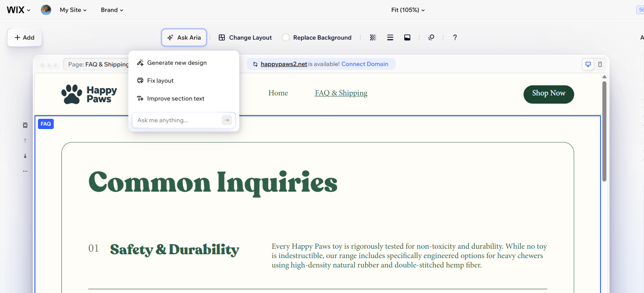Open the animation comet icon in toolbar
Viewport: 644px width, 293px height.
[x=431, y=37]
